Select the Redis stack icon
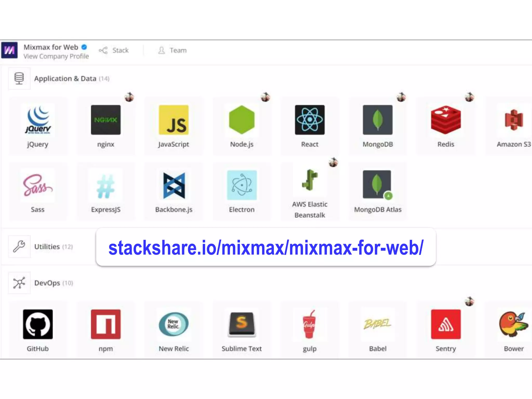 (x=445, y=120)
